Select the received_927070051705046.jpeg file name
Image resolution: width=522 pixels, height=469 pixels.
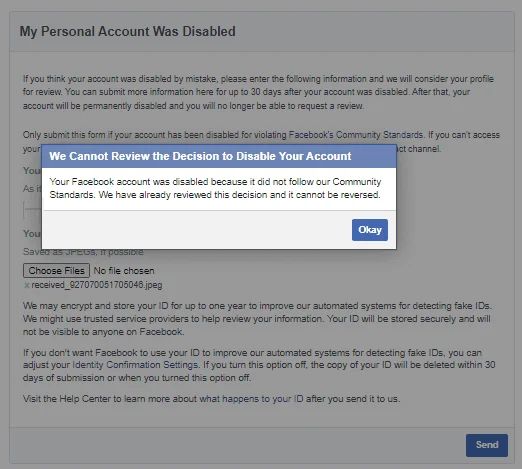click(x=97, y=285)
